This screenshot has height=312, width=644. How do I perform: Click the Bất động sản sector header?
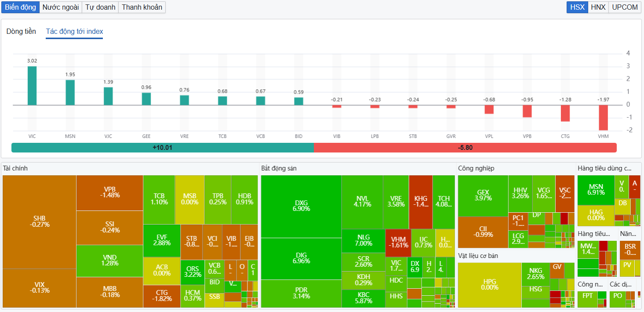[279, 168]
